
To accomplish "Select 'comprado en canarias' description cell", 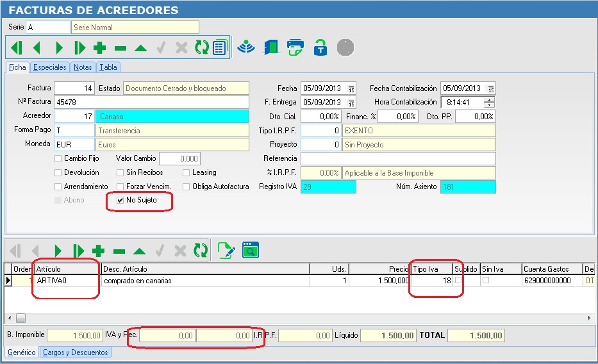I will pyautogui.click(x=206, y=281).
